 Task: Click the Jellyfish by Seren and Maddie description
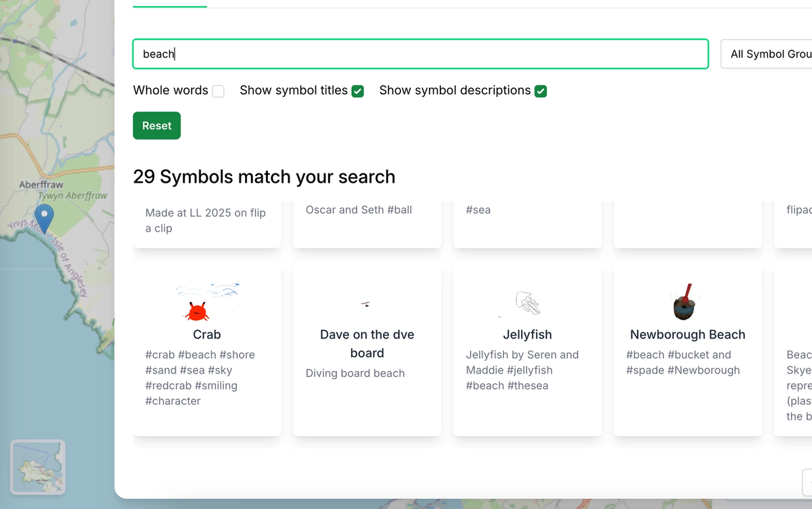[522, 370]
